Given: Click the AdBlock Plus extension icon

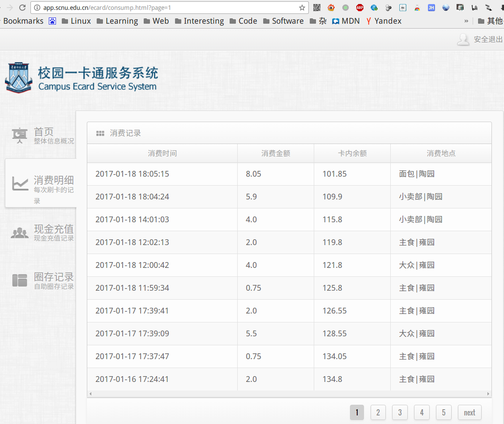Looking at the screenshot, I should [360, 8].
